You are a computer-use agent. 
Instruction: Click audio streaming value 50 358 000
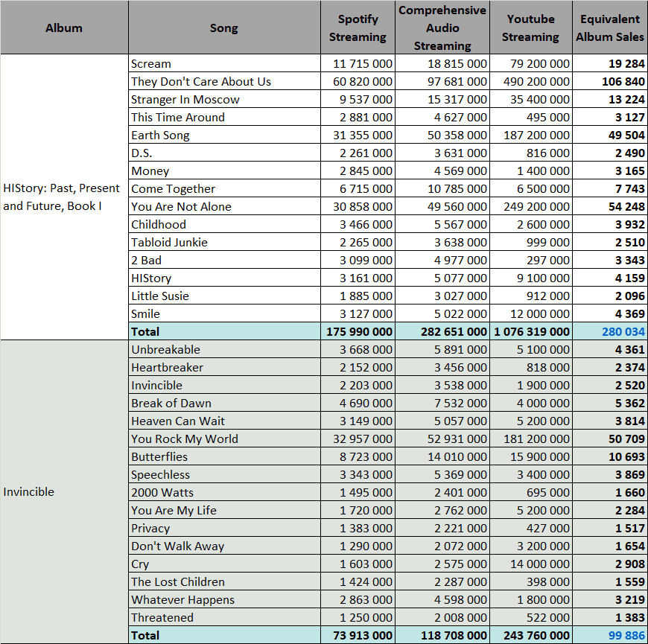(442, 135)
